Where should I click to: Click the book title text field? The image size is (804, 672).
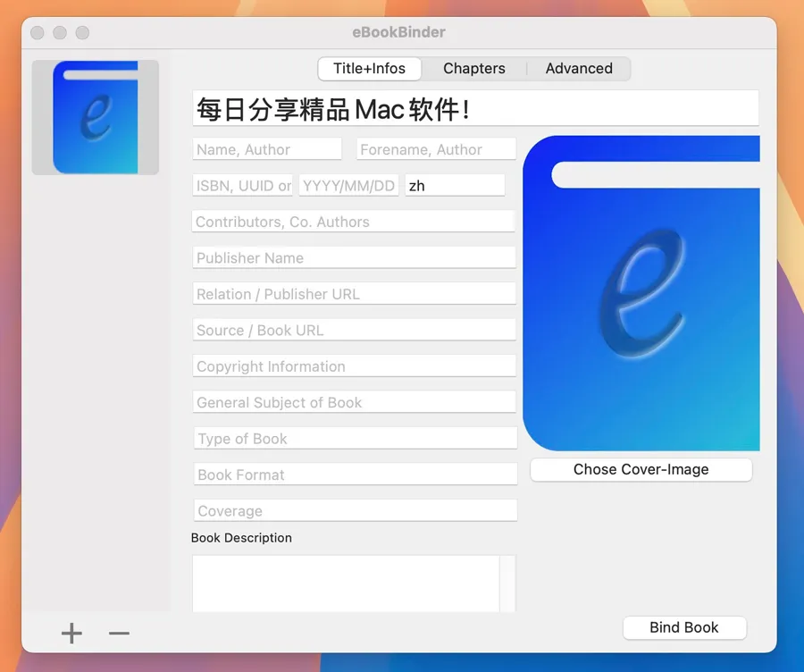(475, 109)
